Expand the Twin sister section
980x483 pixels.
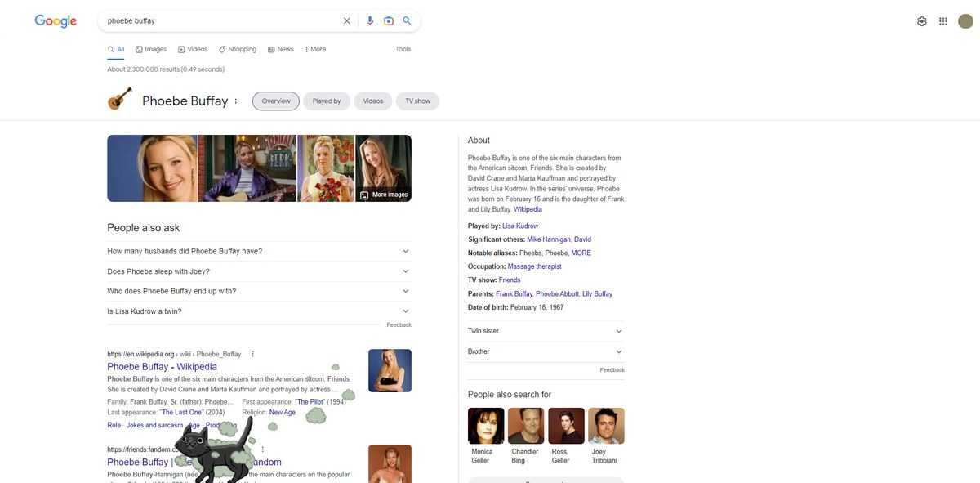coord(618,331)
